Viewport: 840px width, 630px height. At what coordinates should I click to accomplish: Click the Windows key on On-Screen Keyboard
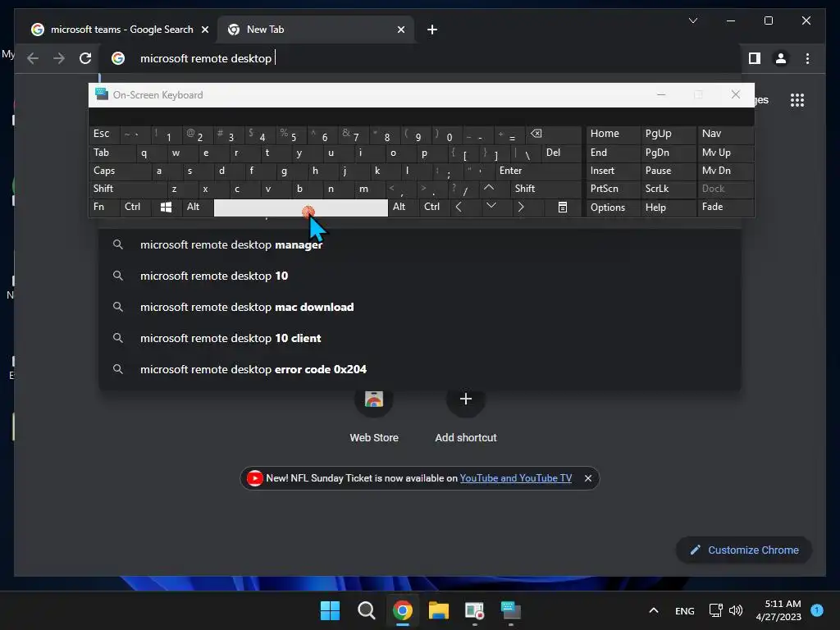166,208
